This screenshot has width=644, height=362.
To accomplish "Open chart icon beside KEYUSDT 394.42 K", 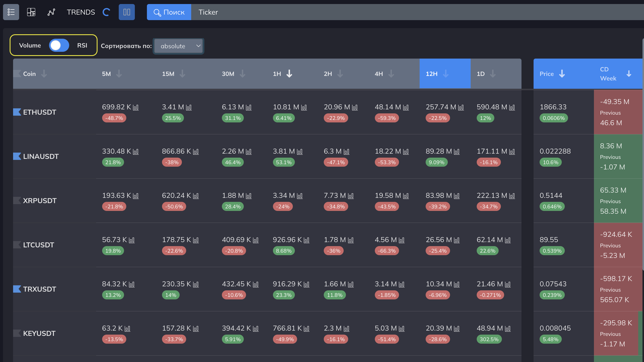I will pyautogui.click(x=256, y=329).
